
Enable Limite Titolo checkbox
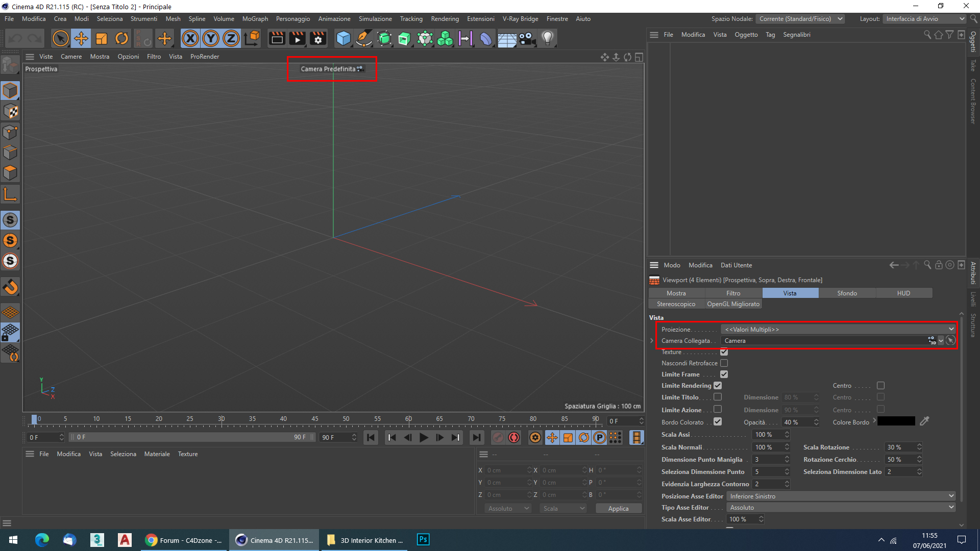(718, 397)
